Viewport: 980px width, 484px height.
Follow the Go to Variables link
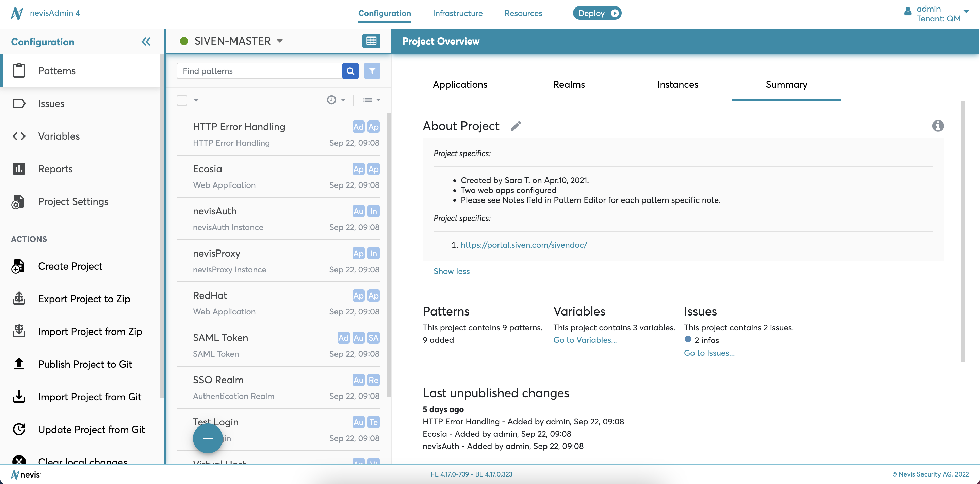click(x=585, y=340)
